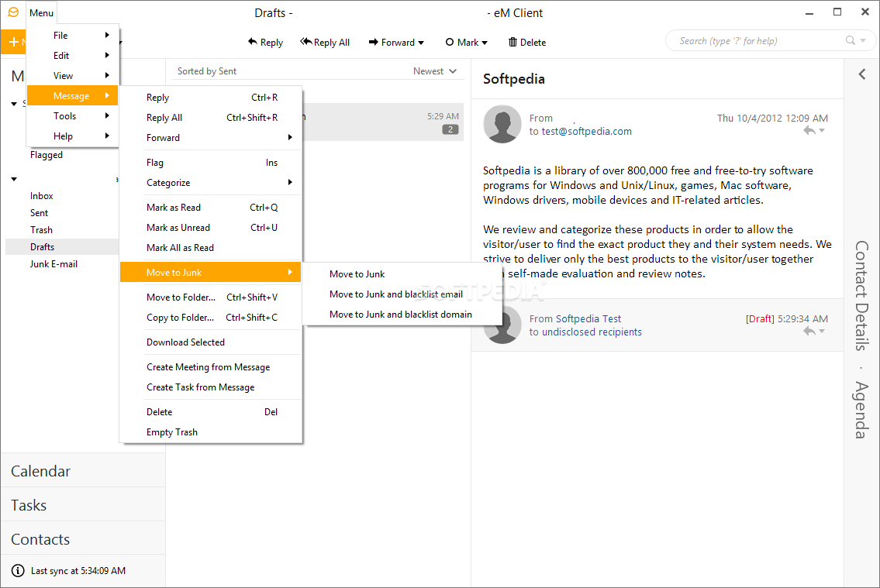Choose Move to Junk in flyout

402,274
